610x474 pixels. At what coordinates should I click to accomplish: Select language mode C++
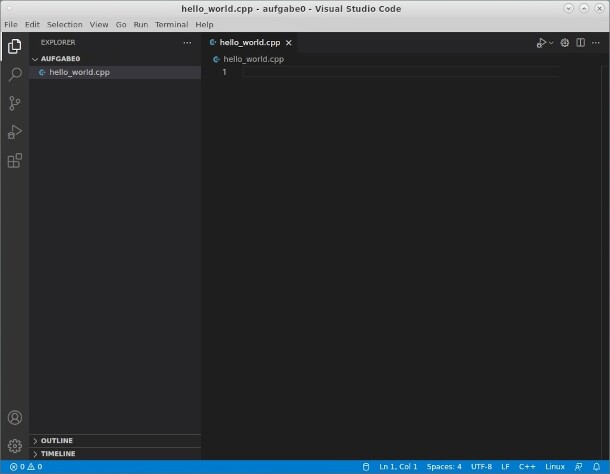click(x=527, y=467)
